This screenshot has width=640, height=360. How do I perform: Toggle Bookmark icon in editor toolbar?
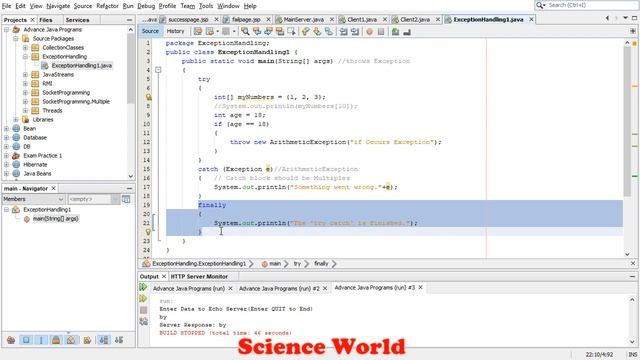[x=329, y=31]
